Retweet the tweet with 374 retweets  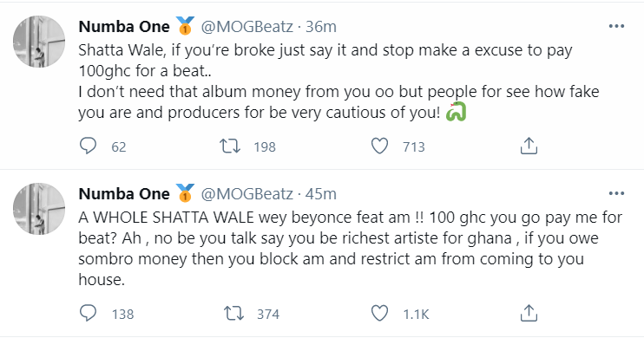[x=233, y=314]
